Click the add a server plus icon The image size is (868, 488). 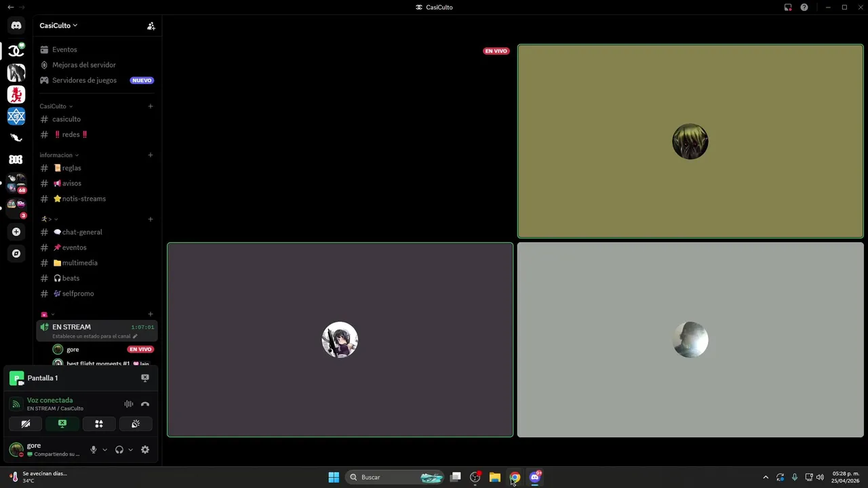[x=16, y=232]
